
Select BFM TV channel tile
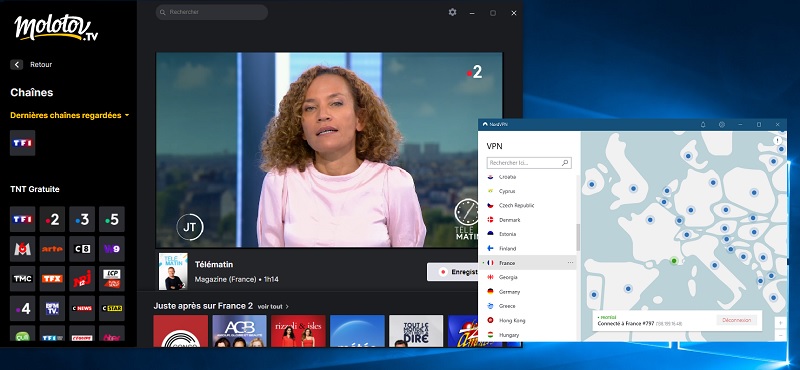click(52, 308)
